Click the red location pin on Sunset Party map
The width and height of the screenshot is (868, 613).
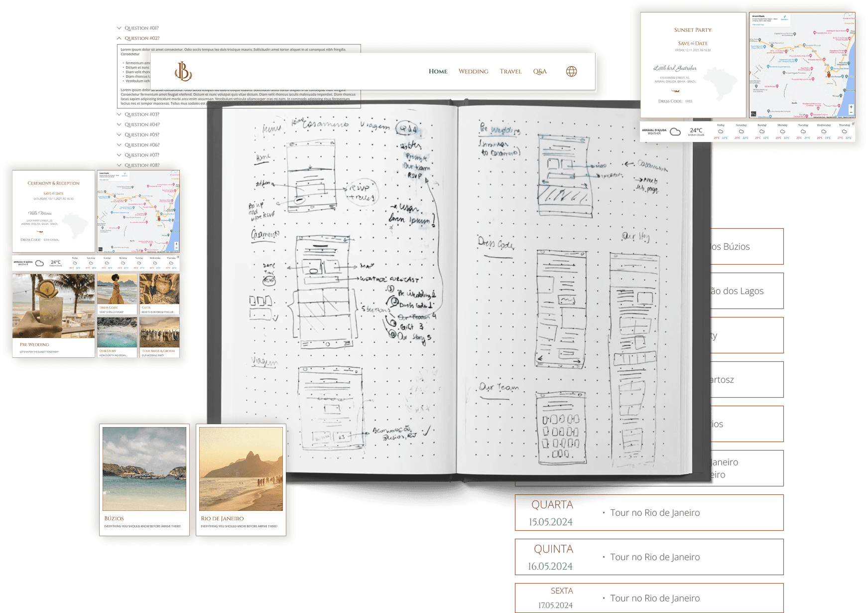coord(829,74)
